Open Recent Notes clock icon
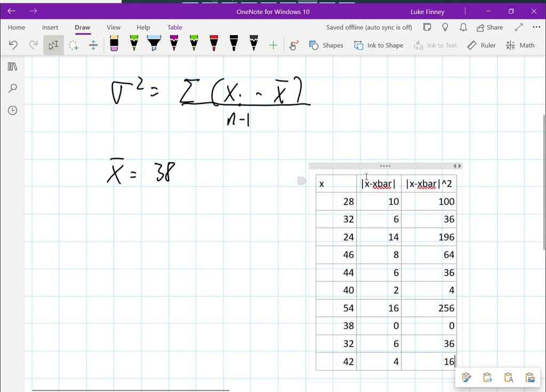 click(x=13, y=110)
